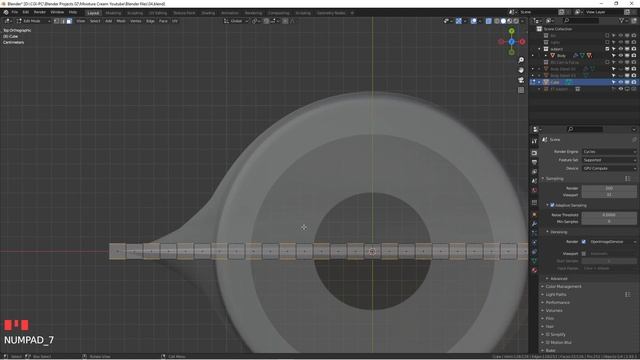The width and height of the screenshot is (640, 360).
Task: Open the Feature Set dropdown
Action: tap(609, 160)
